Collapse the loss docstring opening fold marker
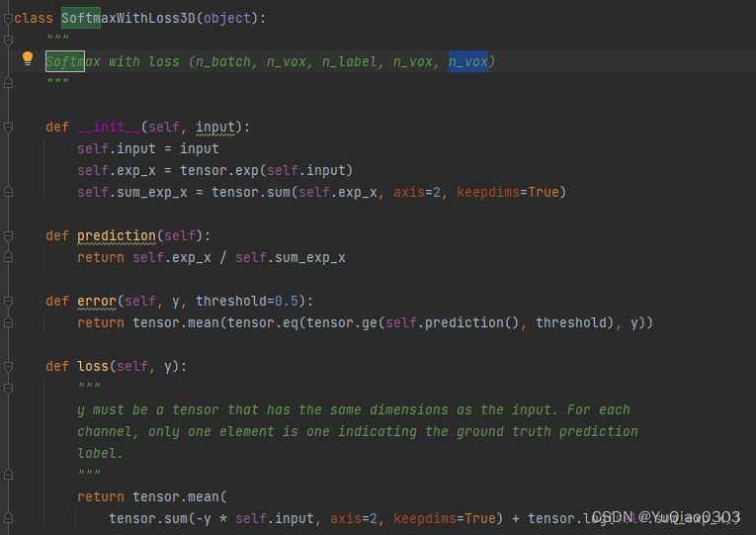This screenshot has height=535, width=756. pos(8,389)
